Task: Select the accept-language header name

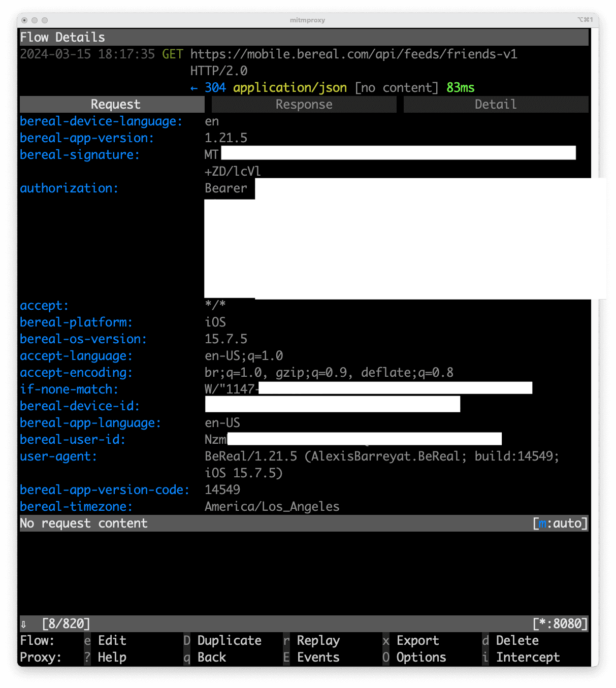Action: 76,356
